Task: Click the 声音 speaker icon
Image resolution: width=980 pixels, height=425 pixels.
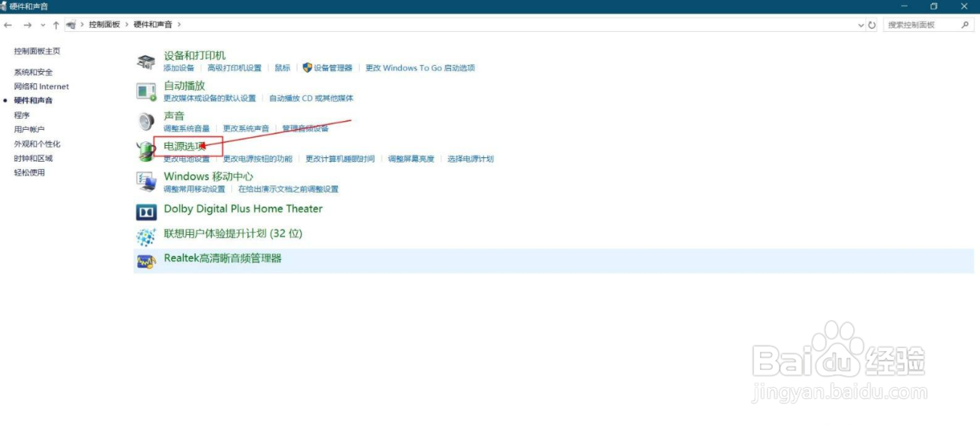Action: click(x=144, y=120)
